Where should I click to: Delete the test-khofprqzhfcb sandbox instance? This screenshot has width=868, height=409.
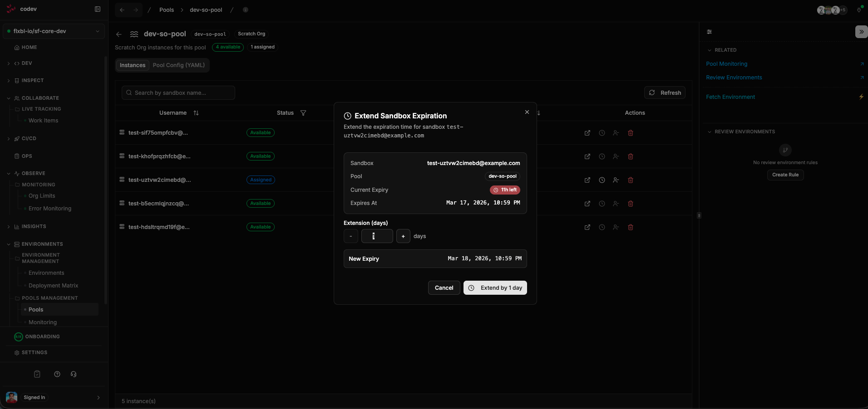pos(630,156)
